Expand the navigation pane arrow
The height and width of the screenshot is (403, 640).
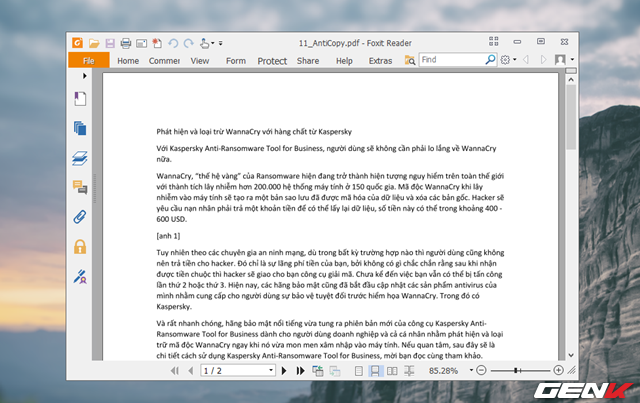(x=84, y=76)
